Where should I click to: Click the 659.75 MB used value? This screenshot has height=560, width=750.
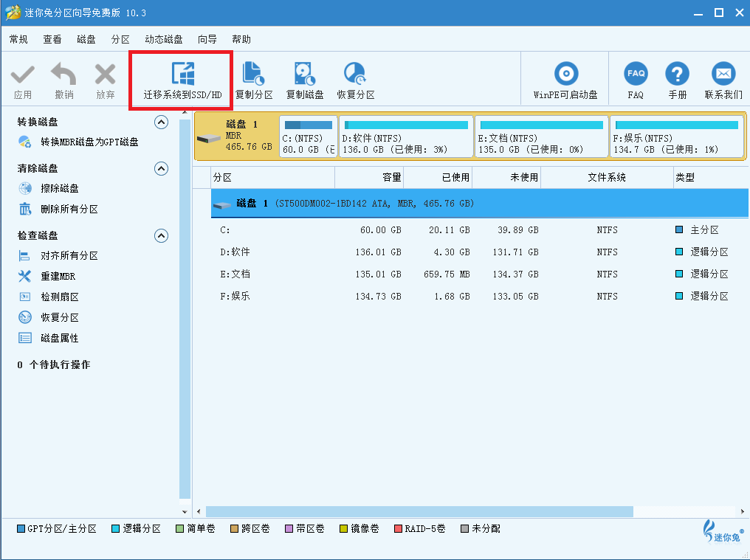[447, 274]
